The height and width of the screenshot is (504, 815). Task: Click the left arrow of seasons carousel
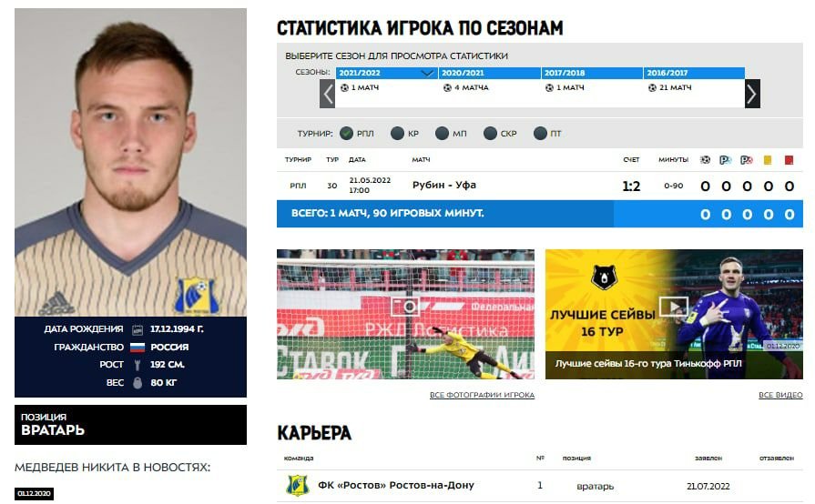click(x=327, y=94)
